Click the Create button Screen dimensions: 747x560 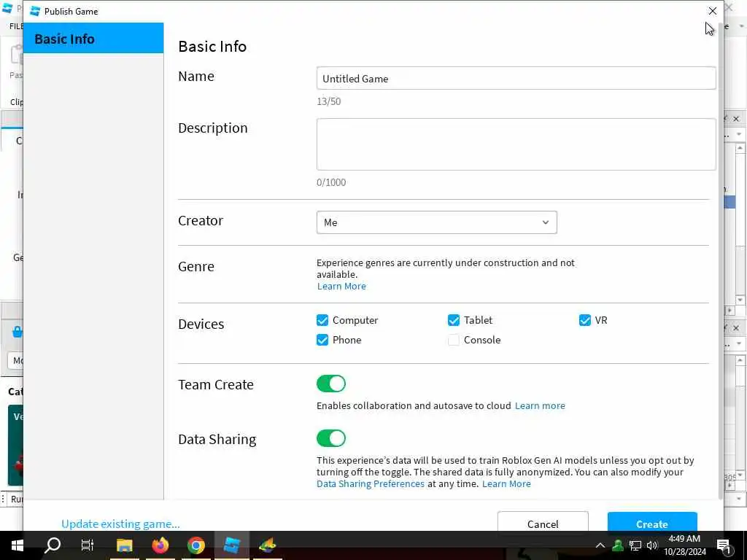(652, 523)
